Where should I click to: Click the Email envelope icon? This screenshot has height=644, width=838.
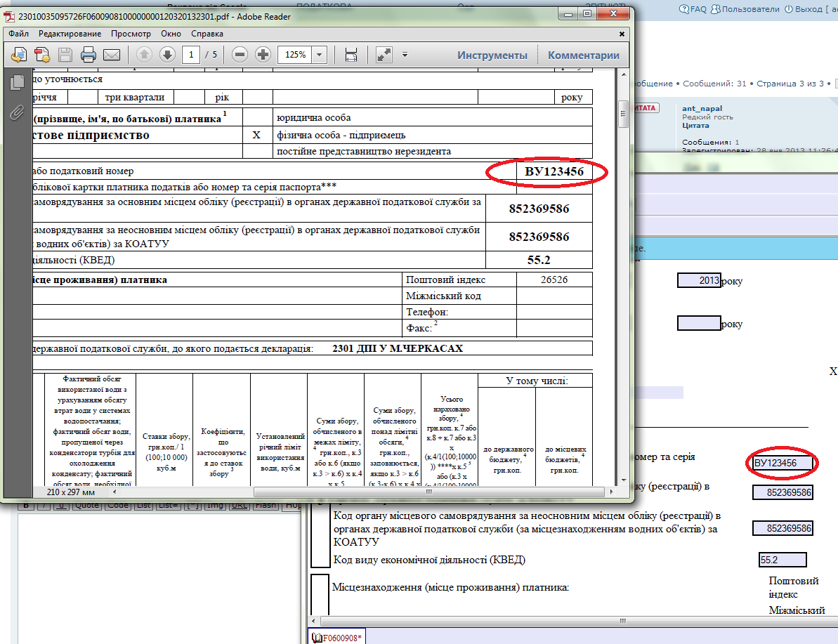(x=111, y=55)
